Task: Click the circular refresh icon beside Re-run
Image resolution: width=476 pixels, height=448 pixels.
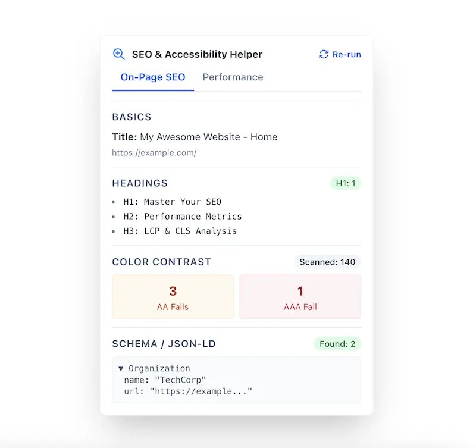Action: click(323, 54)
